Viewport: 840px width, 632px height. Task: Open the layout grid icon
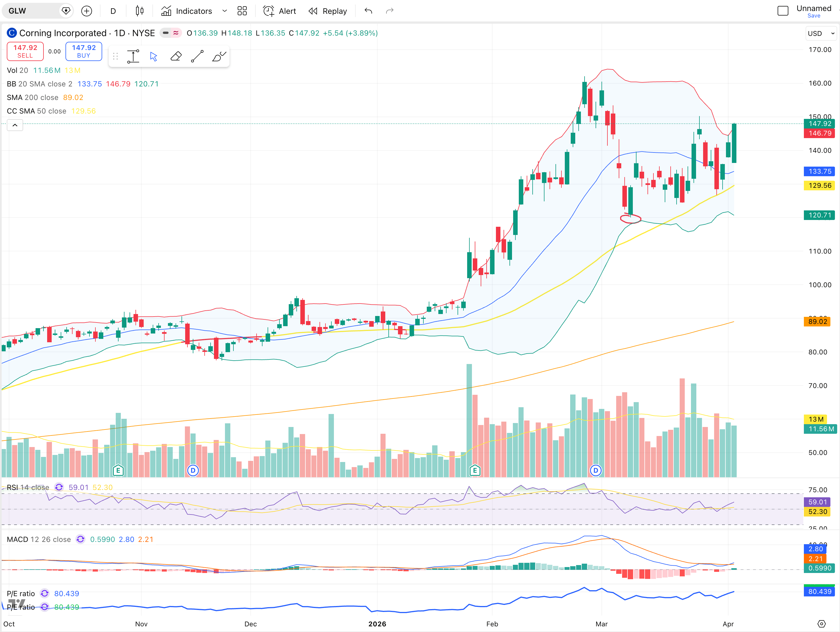pos(242,11)
